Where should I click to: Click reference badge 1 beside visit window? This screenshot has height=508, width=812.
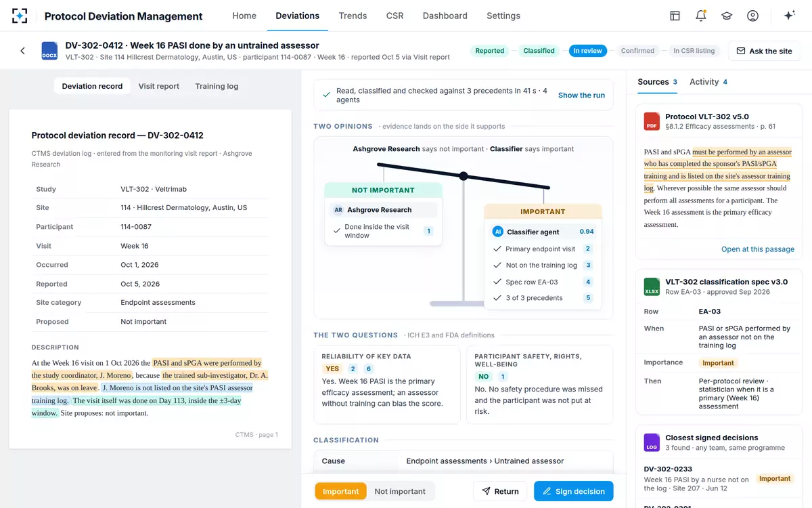[428, 231]
